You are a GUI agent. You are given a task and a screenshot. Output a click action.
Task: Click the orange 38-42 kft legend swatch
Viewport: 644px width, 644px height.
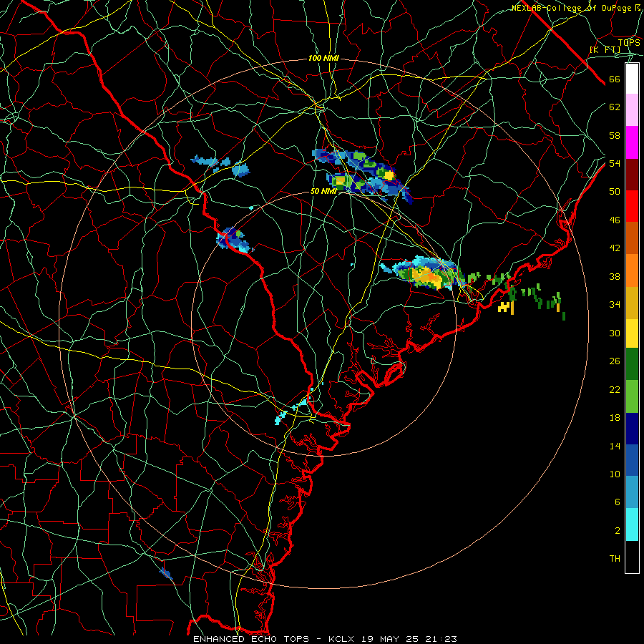[x=632, y=270]
